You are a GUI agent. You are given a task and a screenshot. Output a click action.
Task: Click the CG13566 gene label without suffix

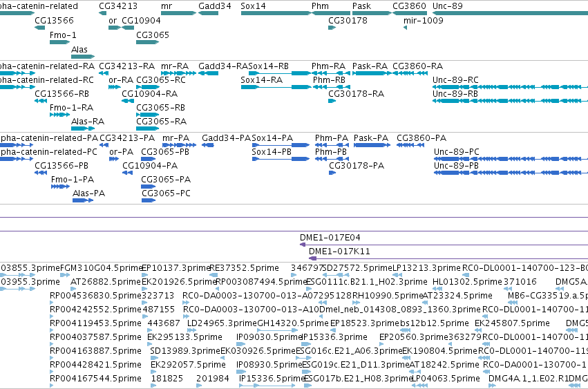(54, 21)
